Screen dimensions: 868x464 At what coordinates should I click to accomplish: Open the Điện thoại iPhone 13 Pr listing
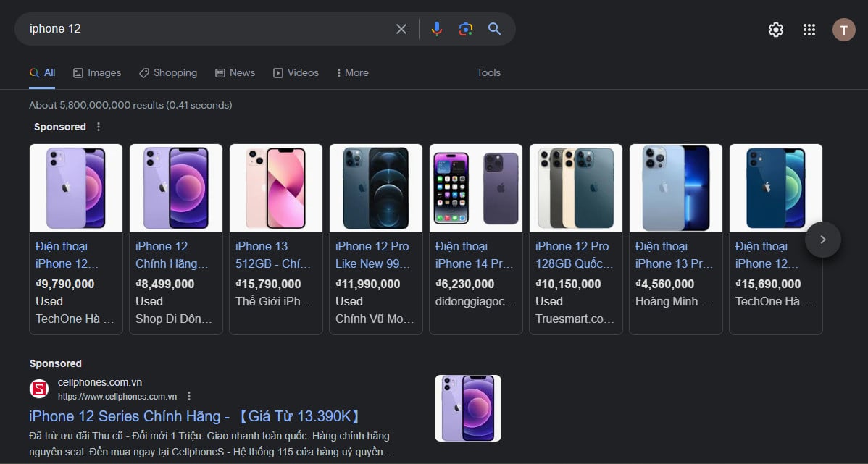click(x=675, y=255)
